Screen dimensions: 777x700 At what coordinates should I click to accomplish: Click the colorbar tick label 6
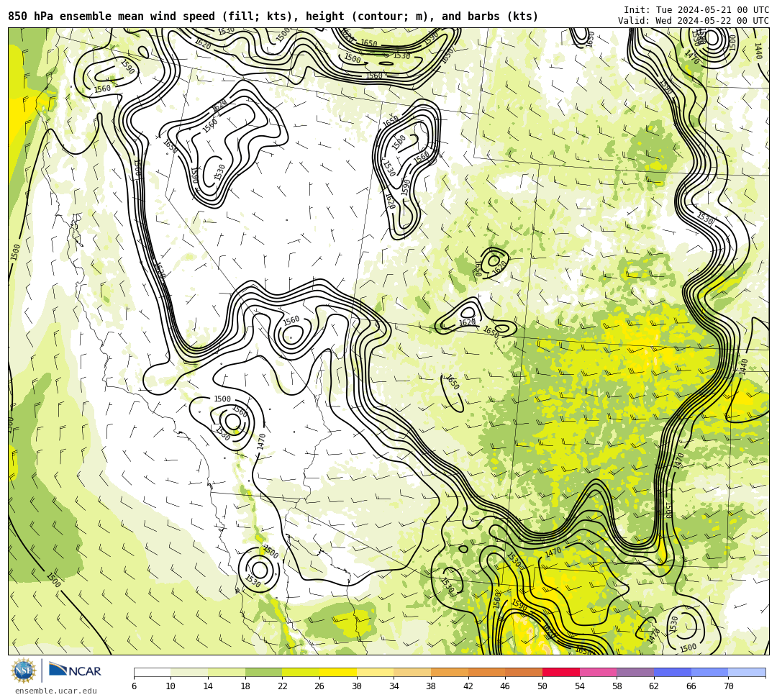pyautogui.click(x=134, y=686)
